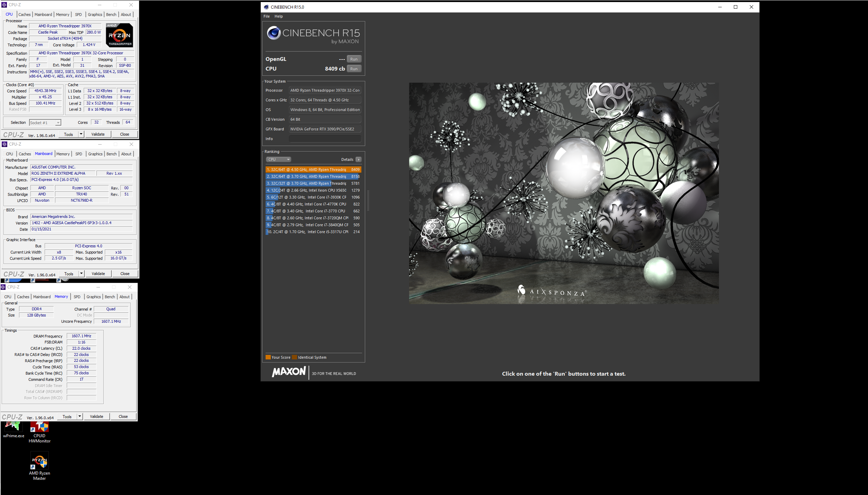This screenshot has height=495, width=868.
Task: Click the Mainboard CPU-Z window title icon
Action: (4, 144)
